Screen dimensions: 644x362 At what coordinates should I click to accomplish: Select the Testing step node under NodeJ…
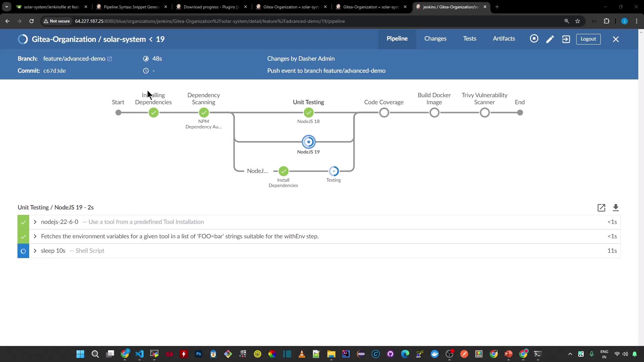click(333, 171)
